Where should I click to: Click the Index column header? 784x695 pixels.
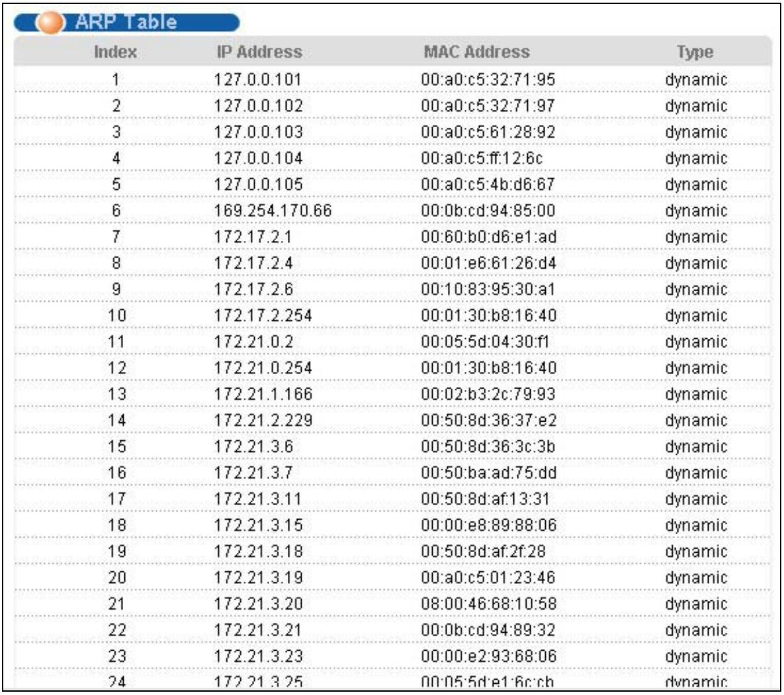116,52
